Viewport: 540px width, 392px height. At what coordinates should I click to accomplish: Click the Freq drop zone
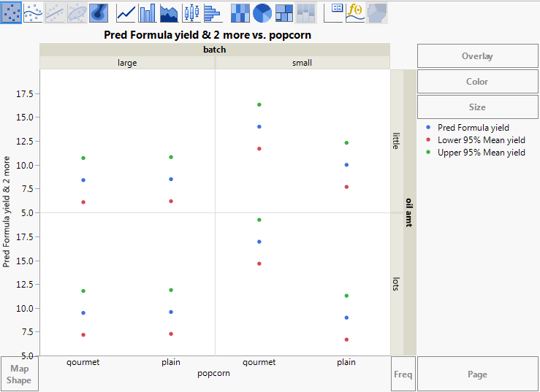403,374
